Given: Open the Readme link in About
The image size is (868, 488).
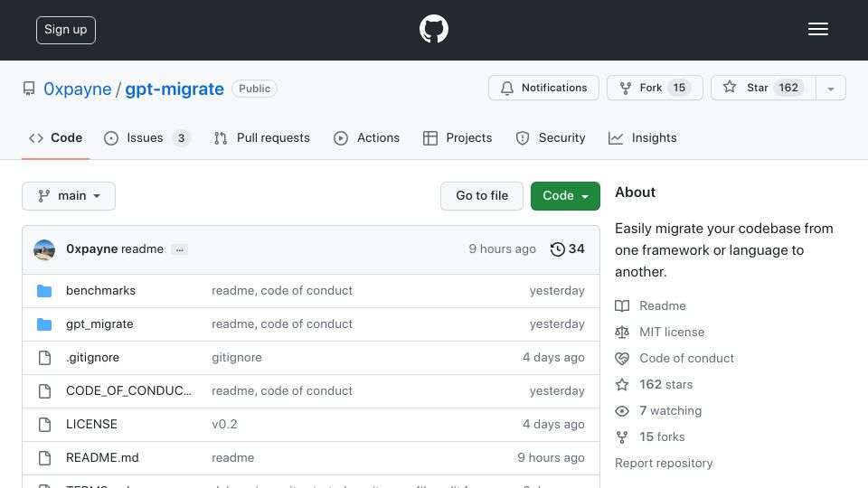Looking at the screenshot, I should coord(663,306).
